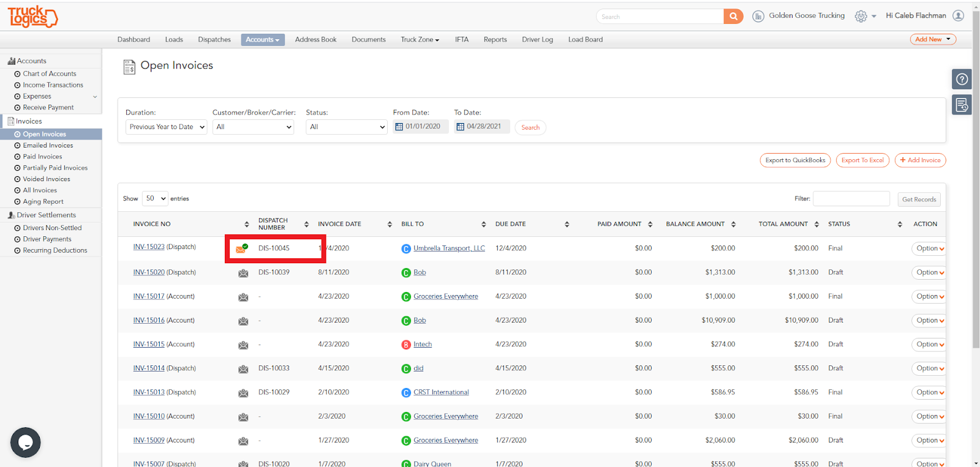Image resolution: width=980 pixels, height=467 pixels.
Task: Expand the Expenses sidebar submenu
Action: [x=95, y=97]
